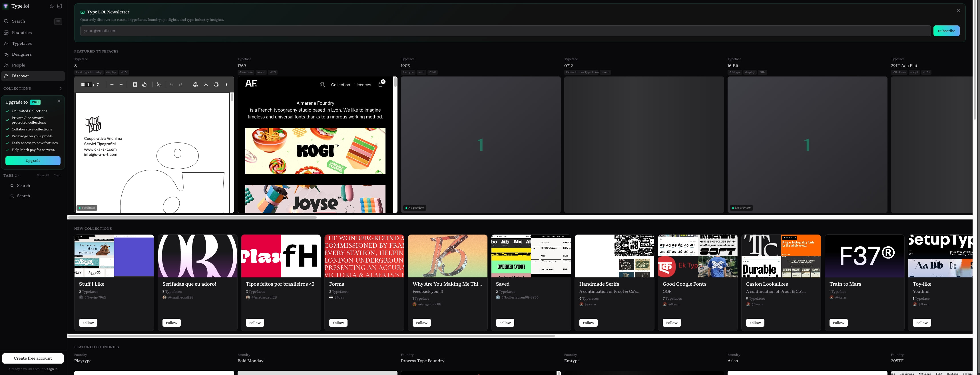Open the Bold Monday featured foundry

(x=250, y=361)
